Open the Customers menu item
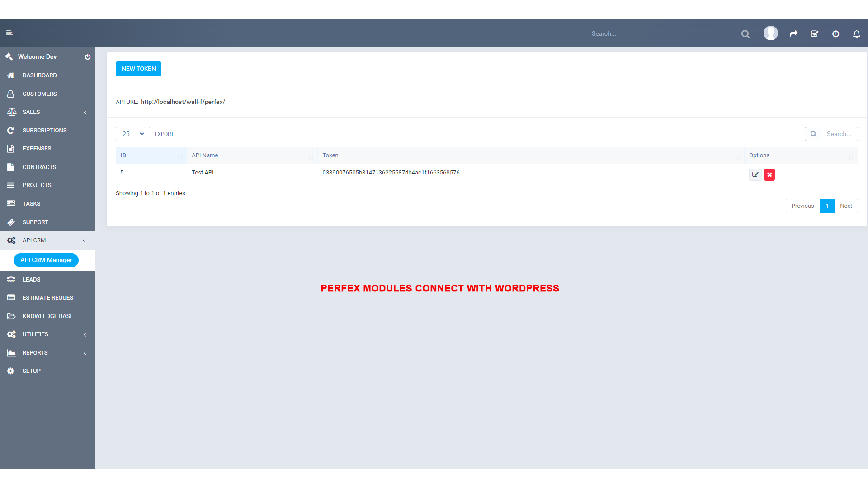 pos(40,94)
